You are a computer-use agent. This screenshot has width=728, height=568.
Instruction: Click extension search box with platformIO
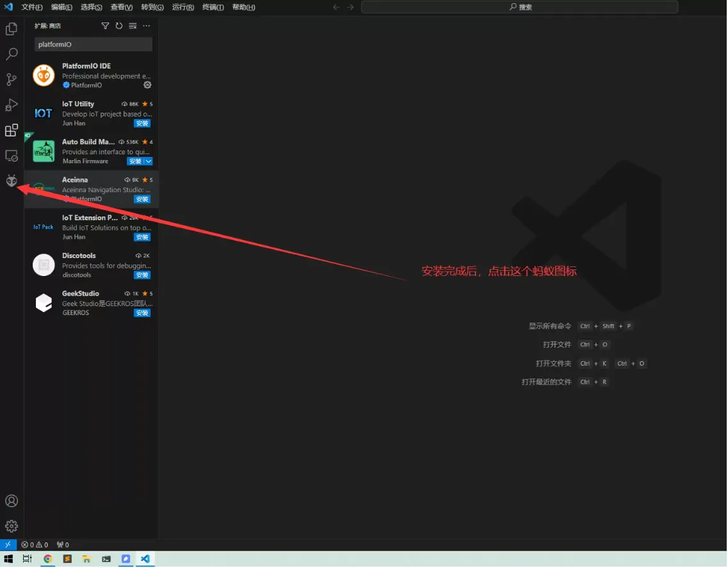coord(93,45)
